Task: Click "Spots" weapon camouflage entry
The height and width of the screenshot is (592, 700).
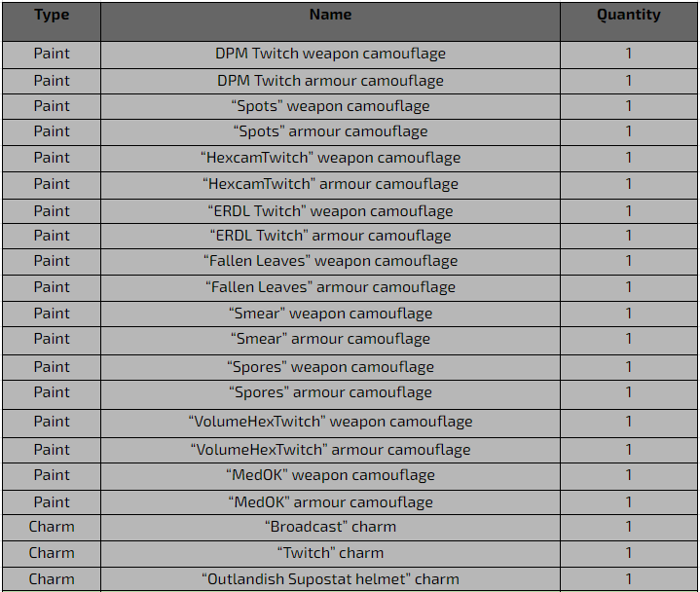Action: pos(330,106)
